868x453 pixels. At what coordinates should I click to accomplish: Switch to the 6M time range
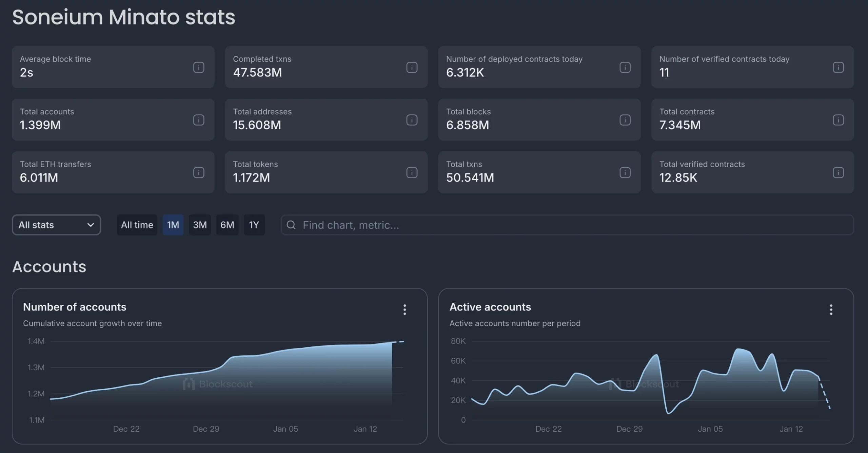tap(227, 225)
